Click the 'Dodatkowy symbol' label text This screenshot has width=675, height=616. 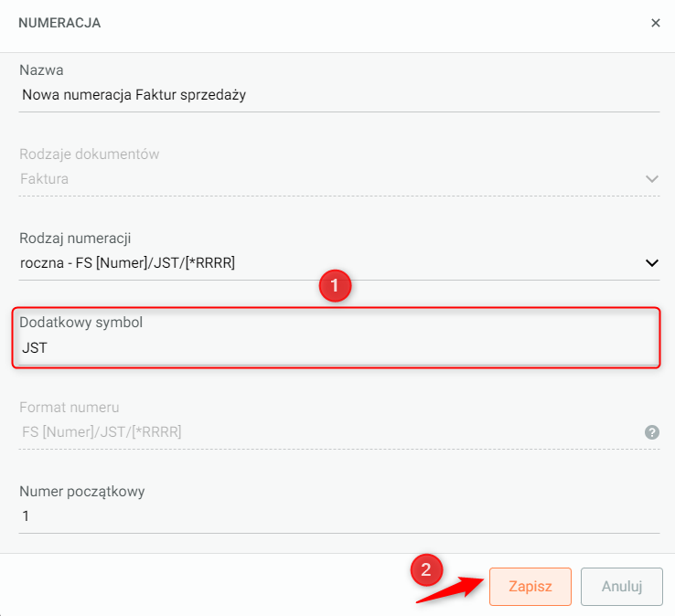pyautogui.click(x=81, y=323)
